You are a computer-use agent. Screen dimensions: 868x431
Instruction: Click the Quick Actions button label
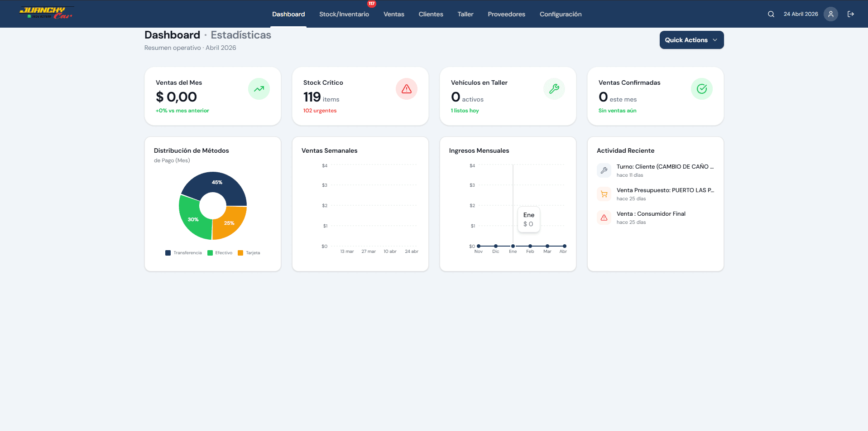686,40
